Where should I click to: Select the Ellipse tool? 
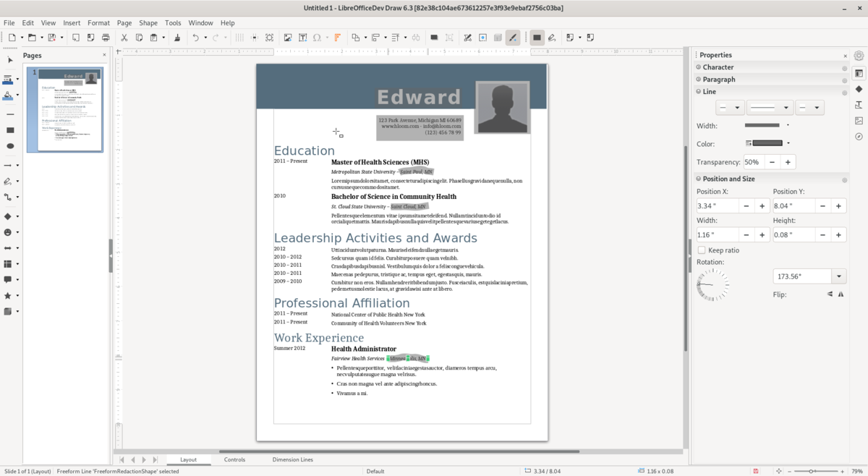[10, 145]
